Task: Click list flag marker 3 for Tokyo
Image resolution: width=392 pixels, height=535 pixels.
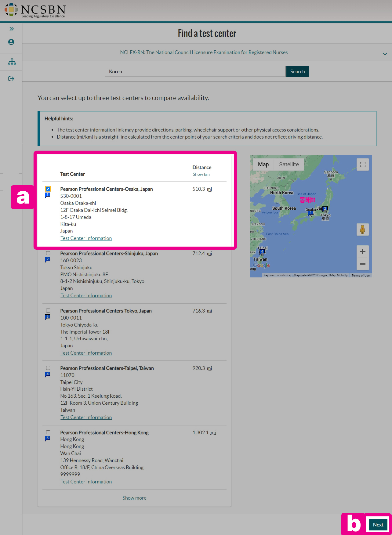Action: [x=48, y=317]
